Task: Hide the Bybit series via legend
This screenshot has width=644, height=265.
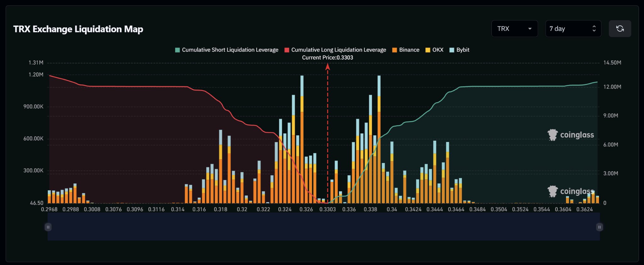Action: (x=459, y=50)
